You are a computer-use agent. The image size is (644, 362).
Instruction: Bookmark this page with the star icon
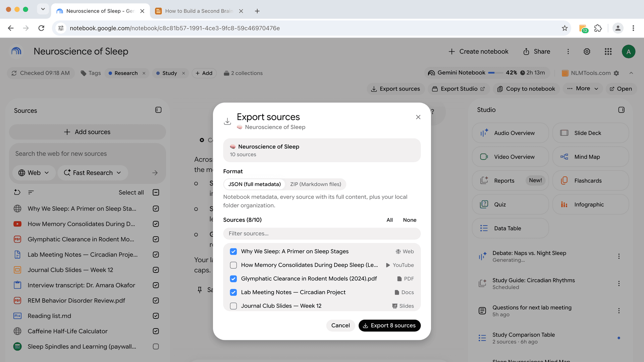[x=565, y=28]
